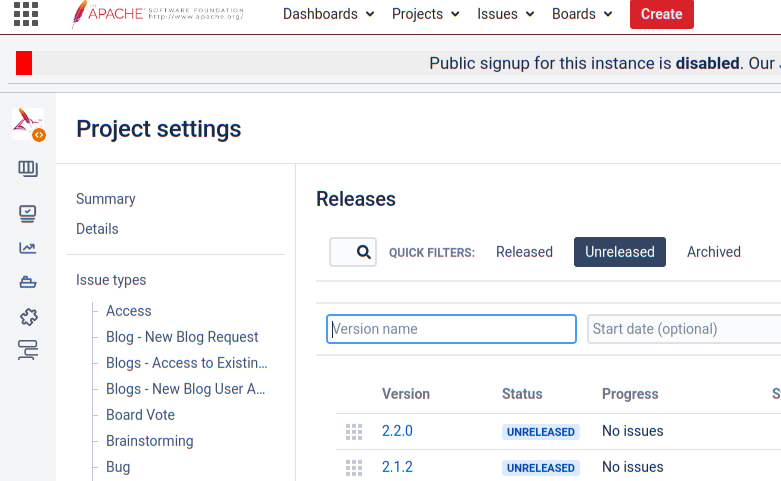This screenshot has height=481, width=781.
Task: Open version 2.2.0 link
Action: click(397, 431)
